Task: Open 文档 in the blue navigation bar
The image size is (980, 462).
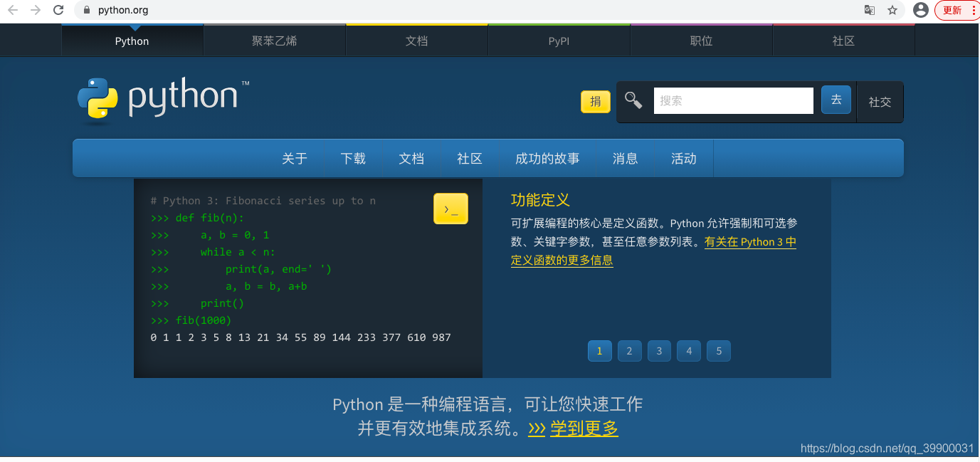Action: tap(411, 158)
